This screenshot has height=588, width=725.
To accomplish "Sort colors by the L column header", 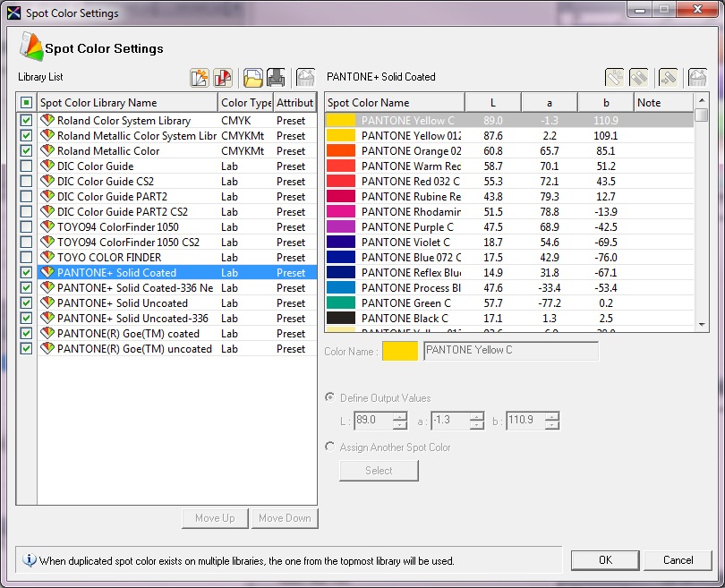I will [493, 103].
